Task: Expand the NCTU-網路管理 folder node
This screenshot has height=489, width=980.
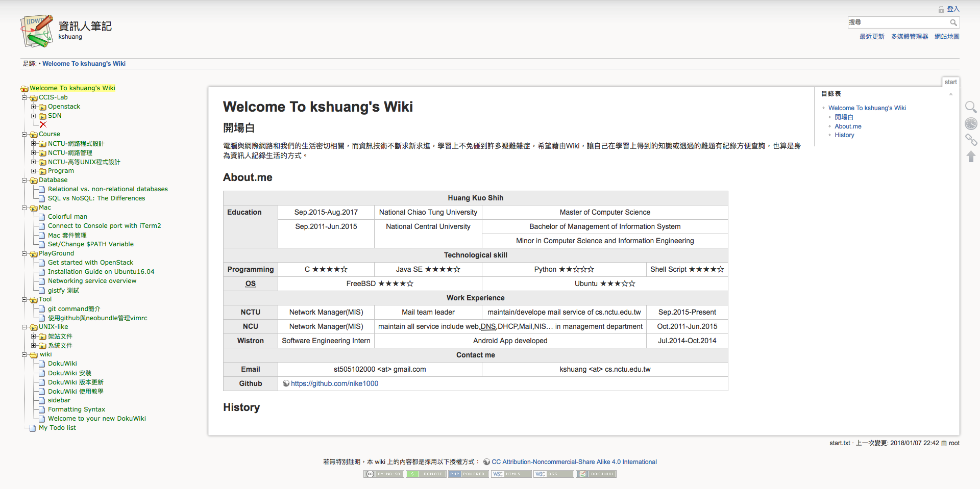Action: (x=34, y=152)
